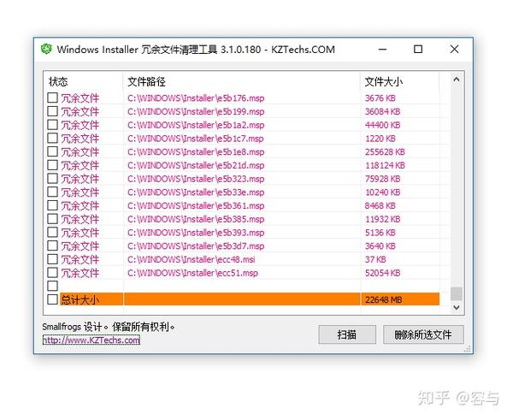Close the Windows Installer cleanup window
The height and width of the screenshot is (420, 513).
point(454,50)
